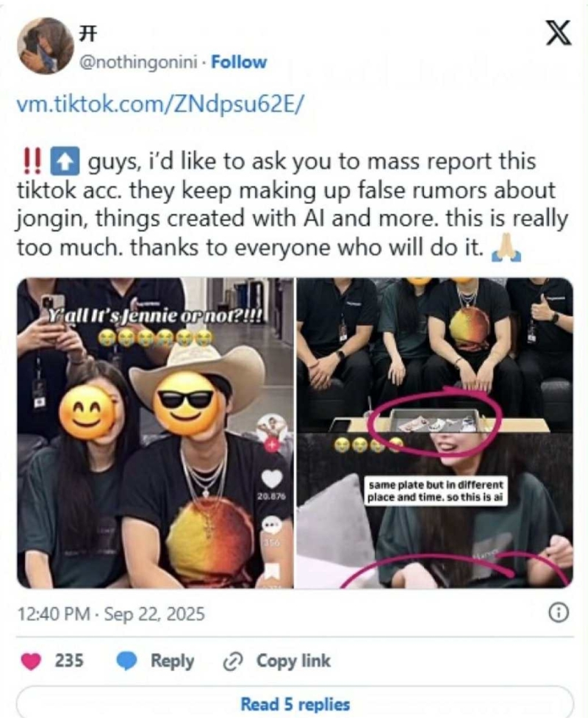This screenshot has height=718, width=588.
Task: Tap the TikTok comments bubble icon
Action: click(271, 525)
